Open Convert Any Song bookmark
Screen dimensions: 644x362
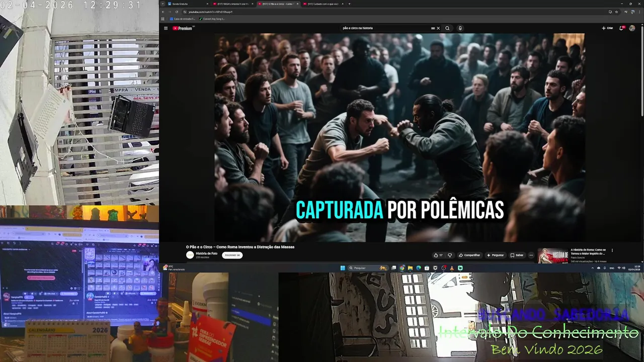coord(212,19)
